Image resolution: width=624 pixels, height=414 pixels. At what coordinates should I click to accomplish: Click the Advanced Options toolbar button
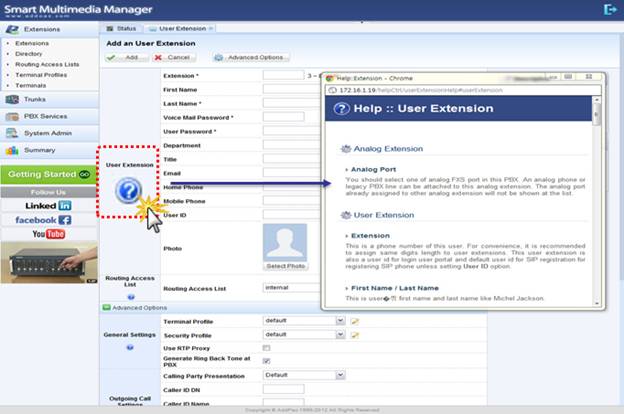[x=251, y=57]
